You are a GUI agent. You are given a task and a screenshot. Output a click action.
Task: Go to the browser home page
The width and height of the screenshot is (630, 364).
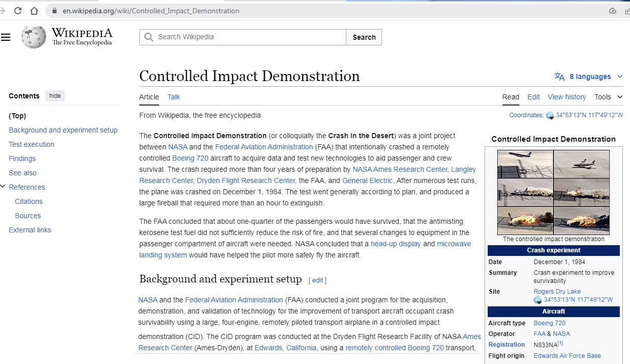coord(34,11)
